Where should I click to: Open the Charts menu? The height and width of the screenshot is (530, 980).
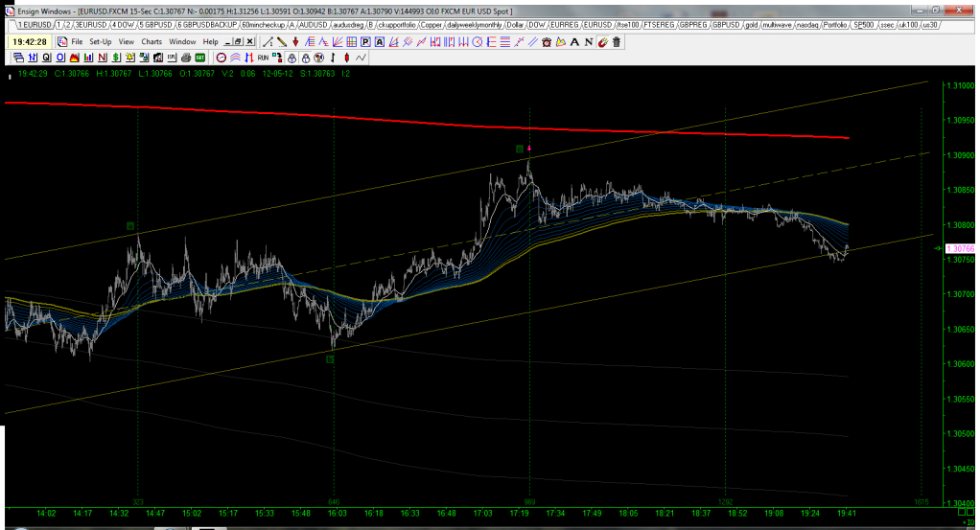[x=152, y=42]
